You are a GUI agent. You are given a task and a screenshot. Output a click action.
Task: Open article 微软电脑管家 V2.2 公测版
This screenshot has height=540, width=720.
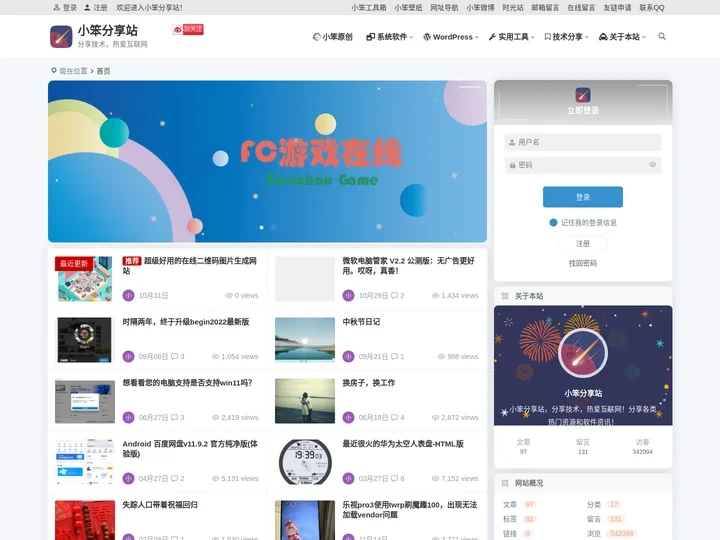click(x=409, y=265)
